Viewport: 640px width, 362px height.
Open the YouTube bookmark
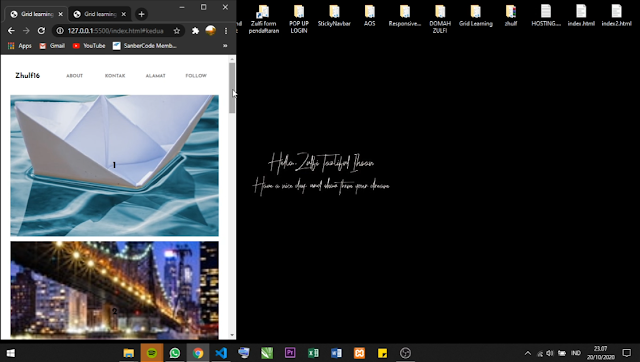tap(89, 46)
